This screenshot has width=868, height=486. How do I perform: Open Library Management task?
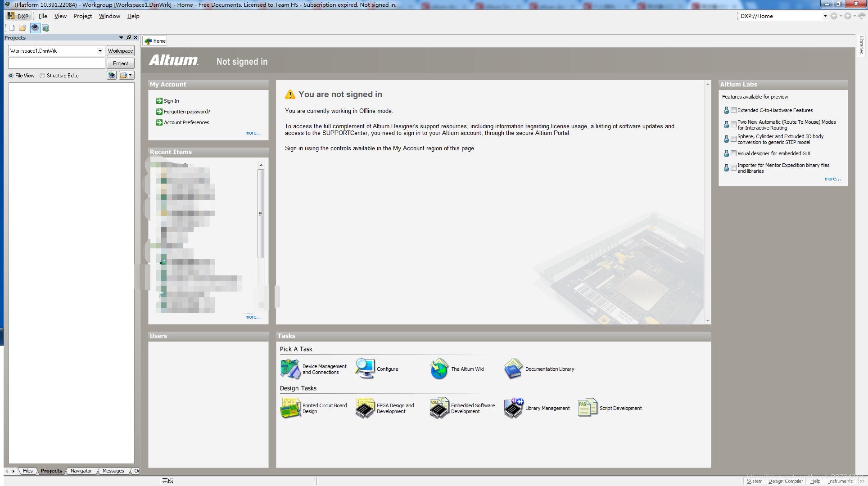547,408
